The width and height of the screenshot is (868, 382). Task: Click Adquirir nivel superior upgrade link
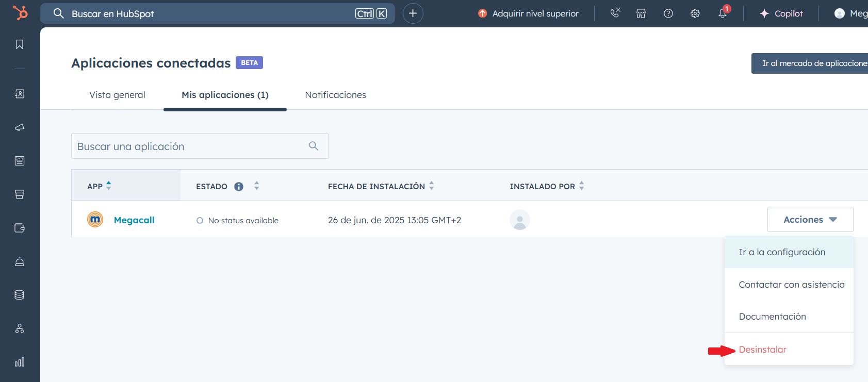pos(529,13)
